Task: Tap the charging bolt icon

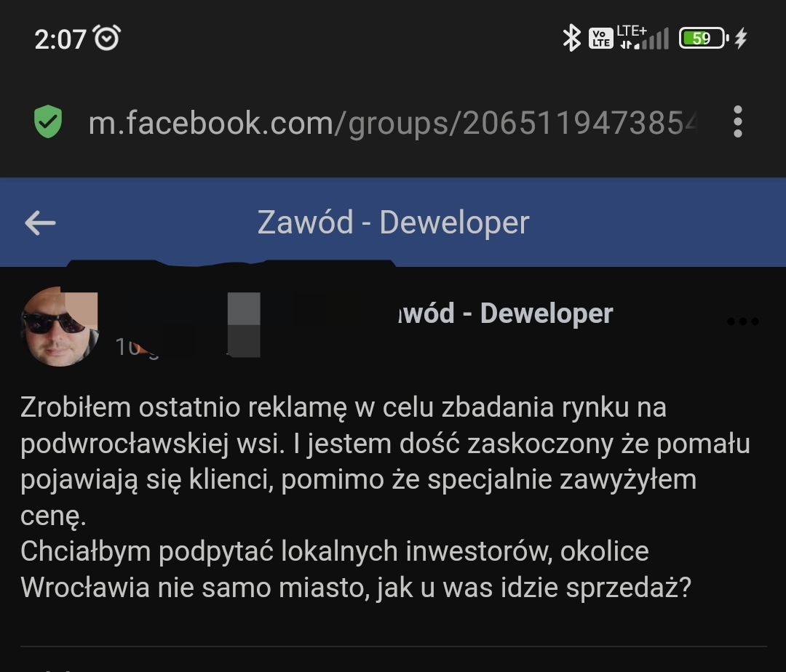Action: (741, 38)
